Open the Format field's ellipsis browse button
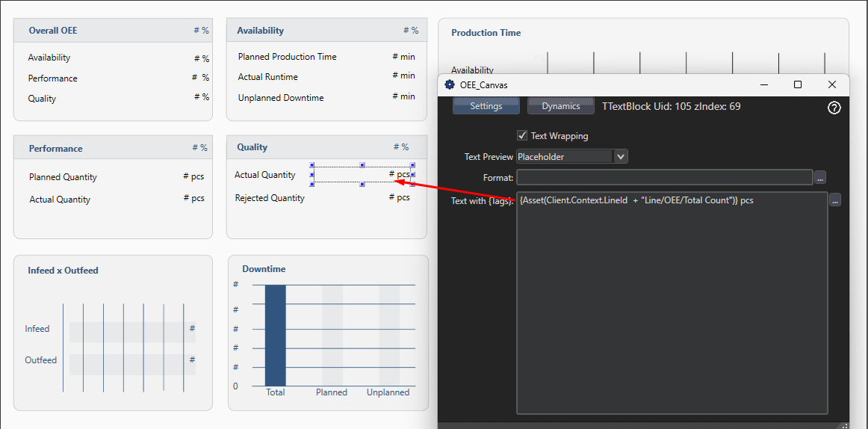The width and height of the screenshot is (868, 429). coord(820,178)
